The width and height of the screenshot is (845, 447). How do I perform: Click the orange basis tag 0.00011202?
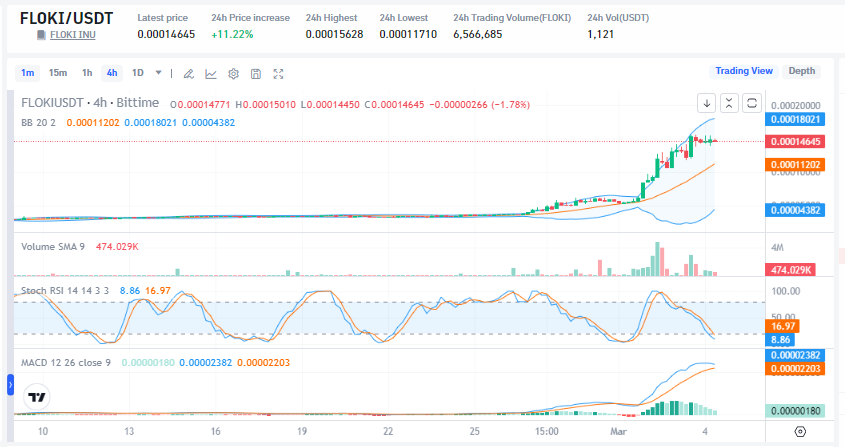pos(795,165)
